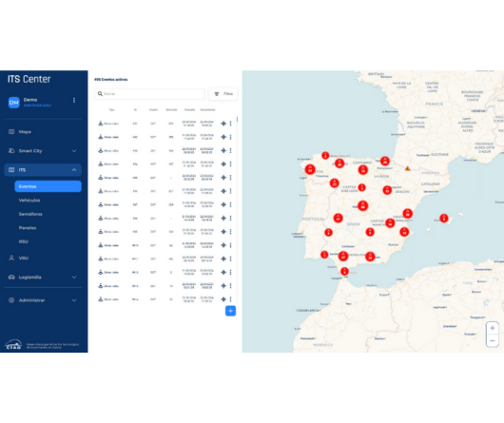504x423 pixels.
Task: Click the red cluster marker on Balearic Islands
Action: (444, 218)
